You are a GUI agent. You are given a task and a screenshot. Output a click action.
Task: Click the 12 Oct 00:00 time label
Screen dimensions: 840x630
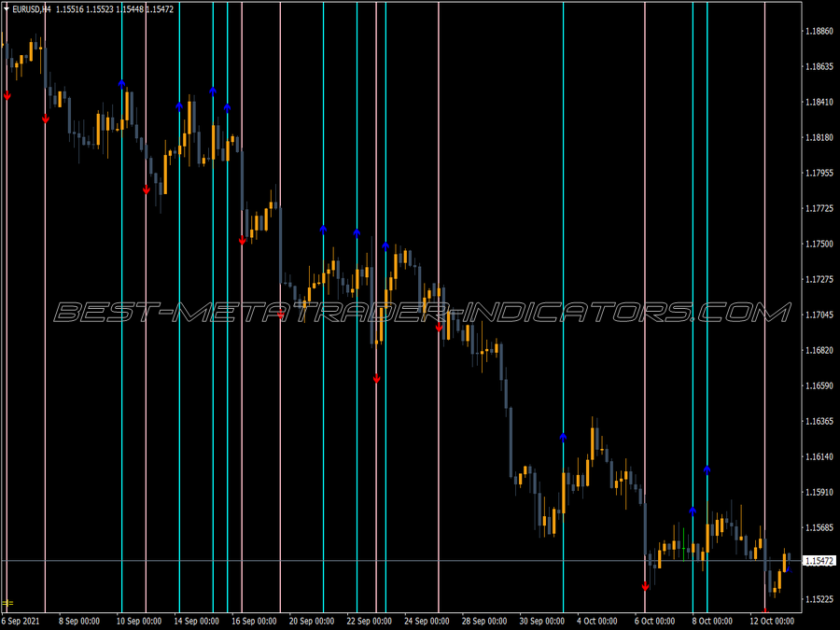point(772,621)
